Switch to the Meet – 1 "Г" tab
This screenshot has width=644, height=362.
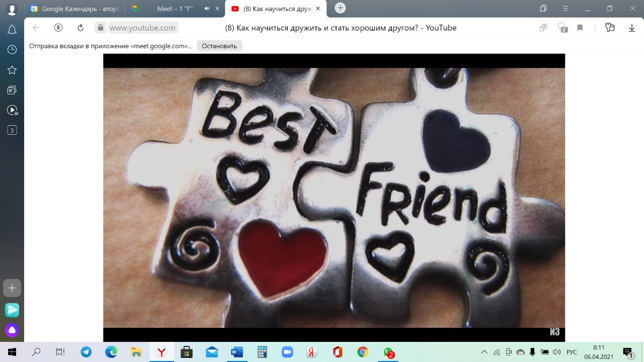(175, 9)
